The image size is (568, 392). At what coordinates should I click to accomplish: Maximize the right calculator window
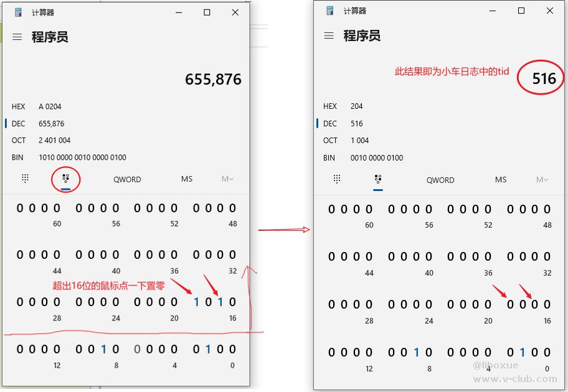tap(521, 11)
